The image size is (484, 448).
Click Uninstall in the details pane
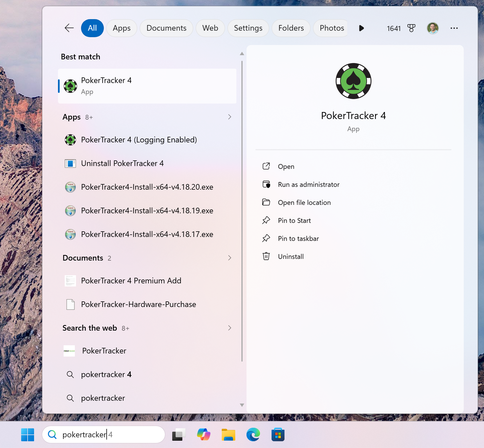point(353,257)
